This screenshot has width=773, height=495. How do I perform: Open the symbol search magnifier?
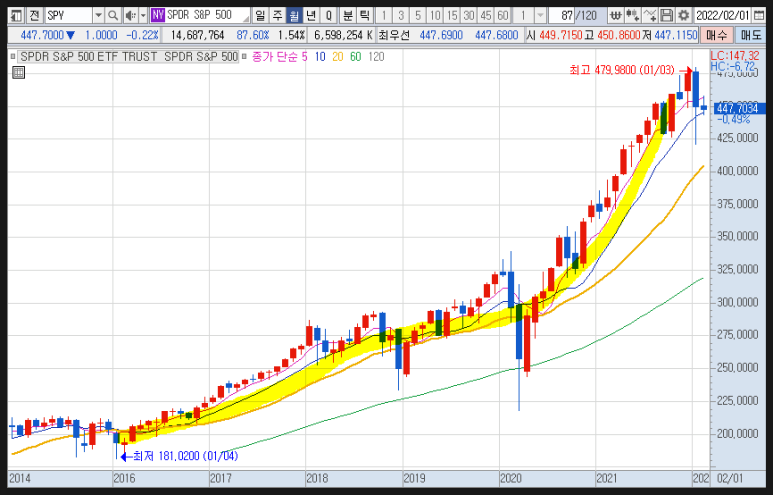coord(113,16)
